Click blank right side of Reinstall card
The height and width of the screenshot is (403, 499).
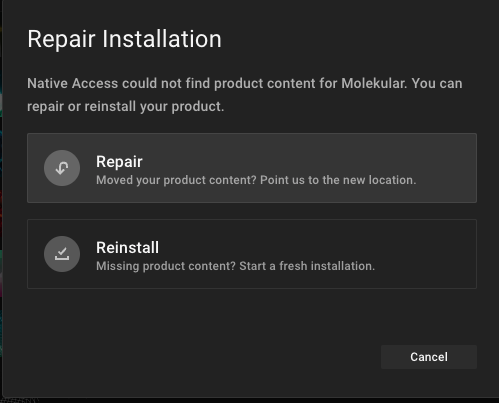point(427,254)
